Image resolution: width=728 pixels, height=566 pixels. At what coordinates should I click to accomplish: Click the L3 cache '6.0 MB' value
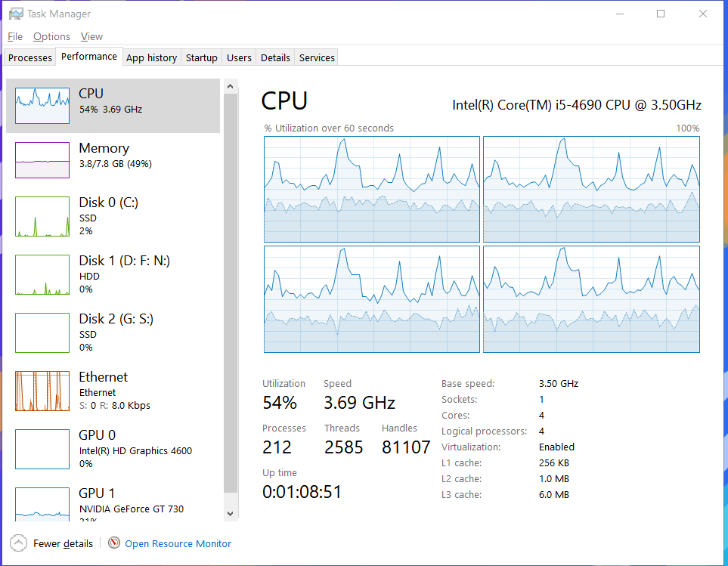point(554,494)
